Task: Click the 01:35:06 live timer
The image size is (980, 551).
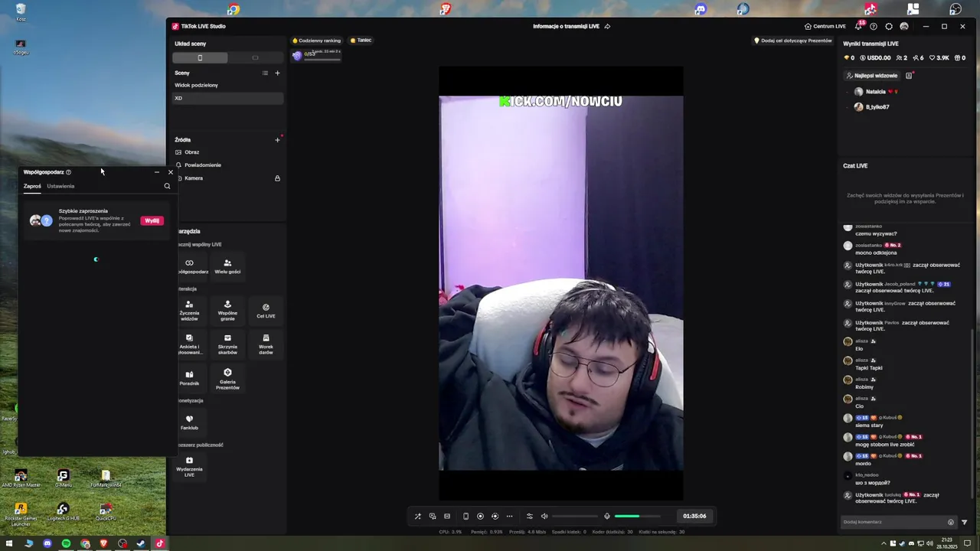Action: [694, 516]
